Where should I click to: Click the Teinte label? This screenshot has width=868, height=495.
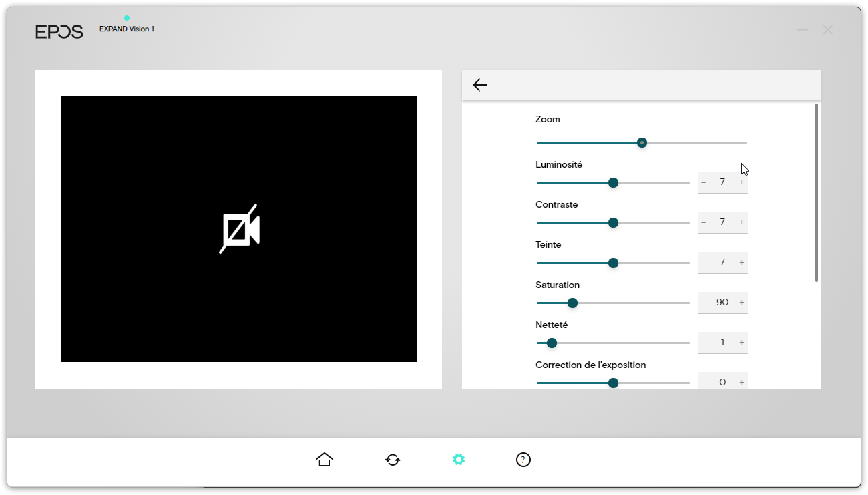pos(548,244)
